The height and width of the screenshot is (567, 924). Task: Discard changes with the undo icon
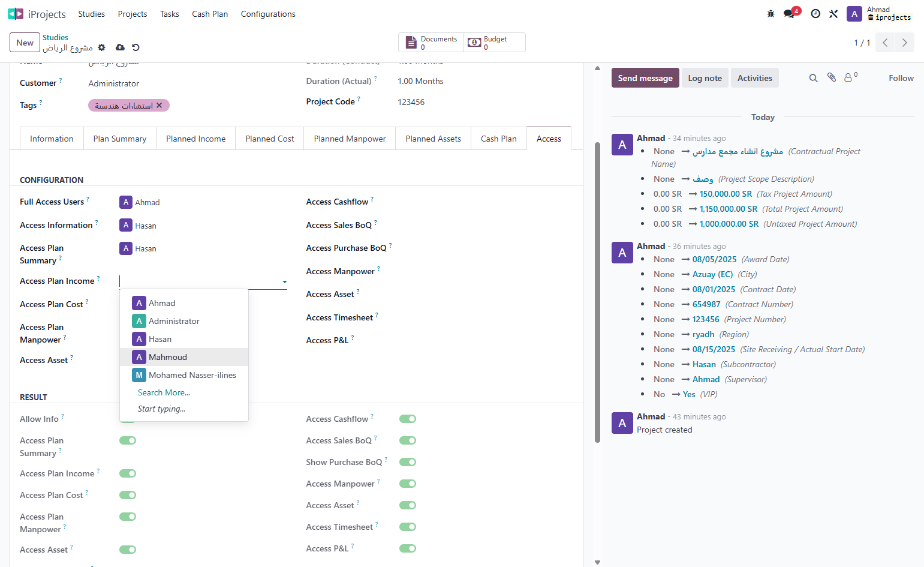click(136, 47)
